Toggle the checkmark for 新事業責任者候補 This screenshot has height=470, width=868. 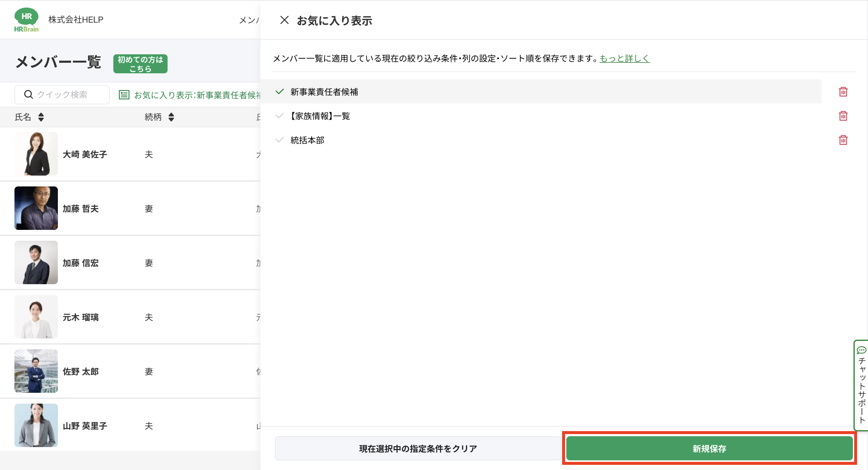279,92
